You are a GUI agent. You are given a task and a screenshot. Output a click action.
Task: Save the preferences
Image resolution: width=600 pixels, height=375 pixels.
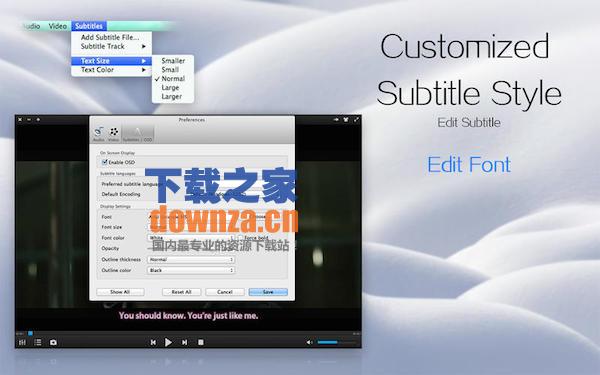click(x=268, y=292)
